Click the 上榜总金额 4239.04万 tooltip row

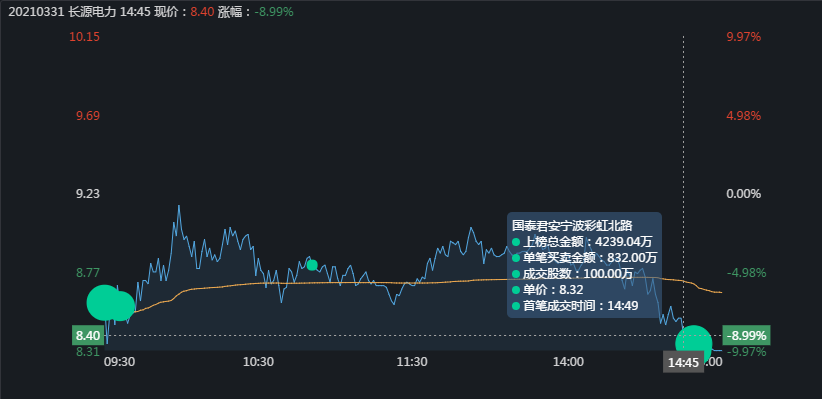582,242
